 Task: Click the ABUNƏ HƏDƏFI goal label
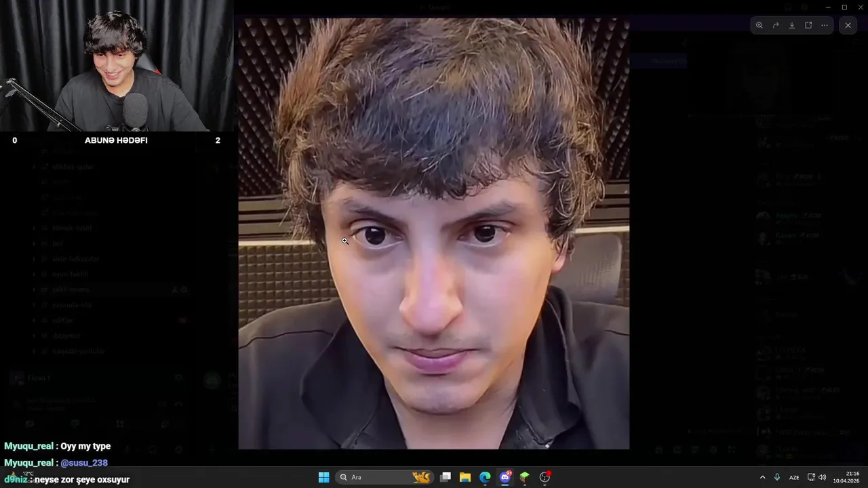coord(116,140)
